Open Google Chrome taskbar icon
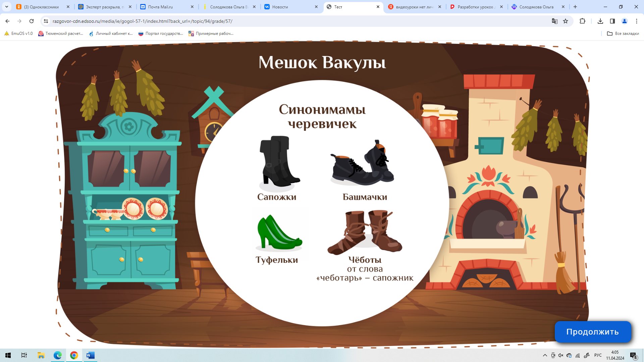This screenshot has width=644, height=362. tap(74, 355)
